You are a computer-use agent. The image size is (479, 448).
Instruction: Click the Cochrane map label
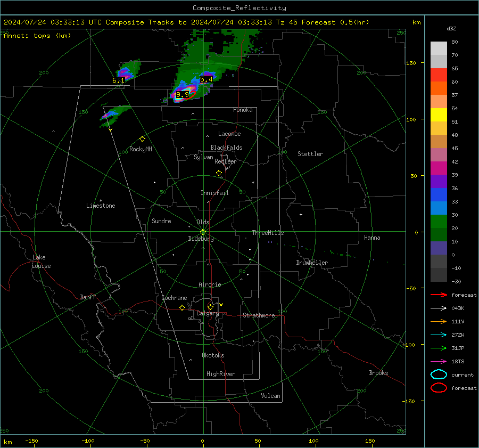tap(174, 298)
